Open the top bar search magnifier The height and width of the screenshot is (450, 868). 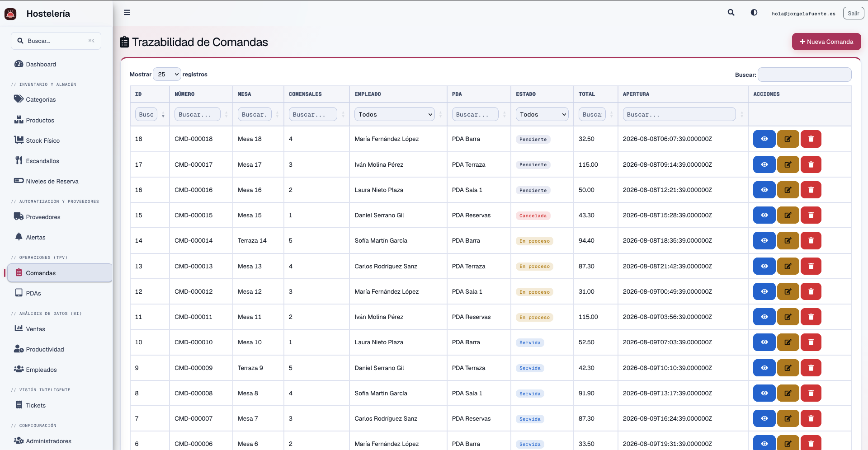tap(731, 13)
